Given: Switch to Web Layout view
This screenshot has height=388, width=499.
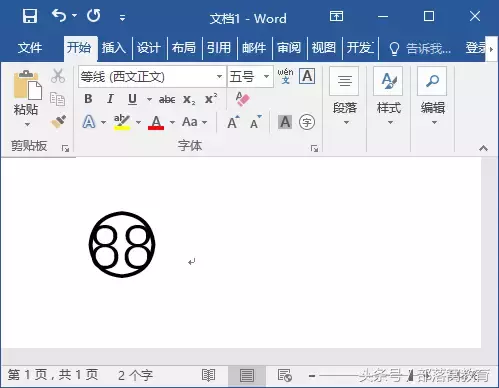Looking at the screenshot, I should (x=285, y=375).
